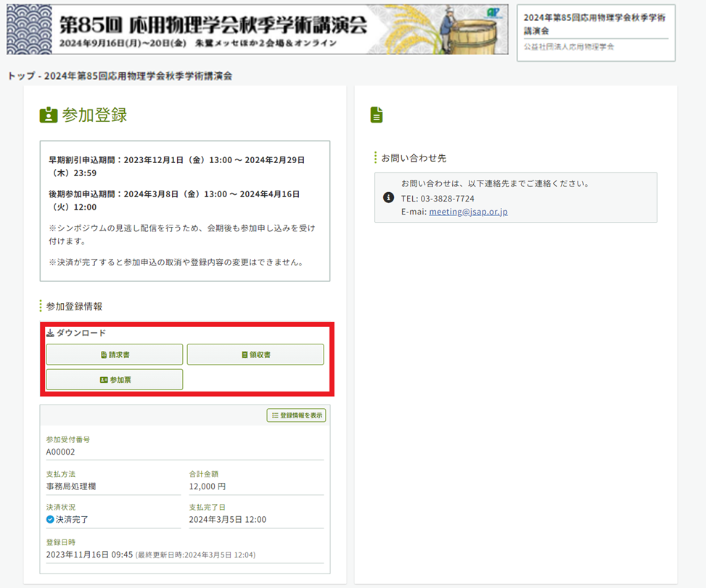Click the blue checkmark next to 決済完了
The width and height of the screenshot is (706, 588).
(50, 520)
